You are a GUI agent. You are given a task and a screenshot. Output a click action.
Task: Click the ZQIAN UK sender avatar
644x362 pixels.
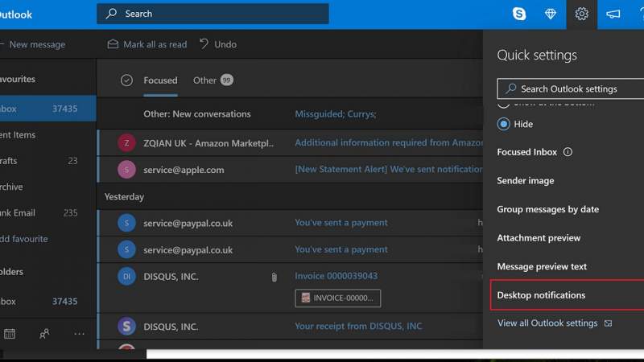(x=126, y=143)
